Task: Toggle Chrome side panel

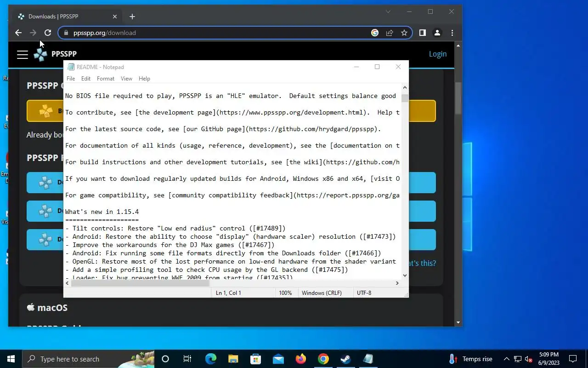Action: point(423,33)
